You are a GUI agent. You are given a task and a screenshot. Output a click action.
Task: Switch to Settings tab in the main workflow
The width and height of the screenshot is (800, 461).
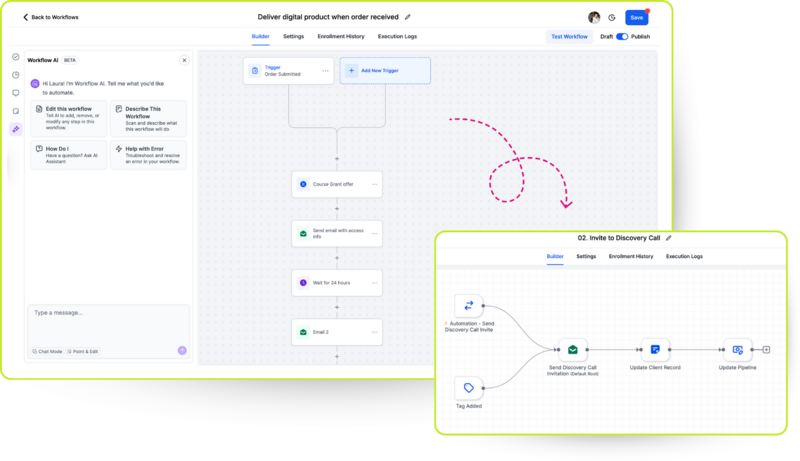pyautogui.click(x=293, y=36)
